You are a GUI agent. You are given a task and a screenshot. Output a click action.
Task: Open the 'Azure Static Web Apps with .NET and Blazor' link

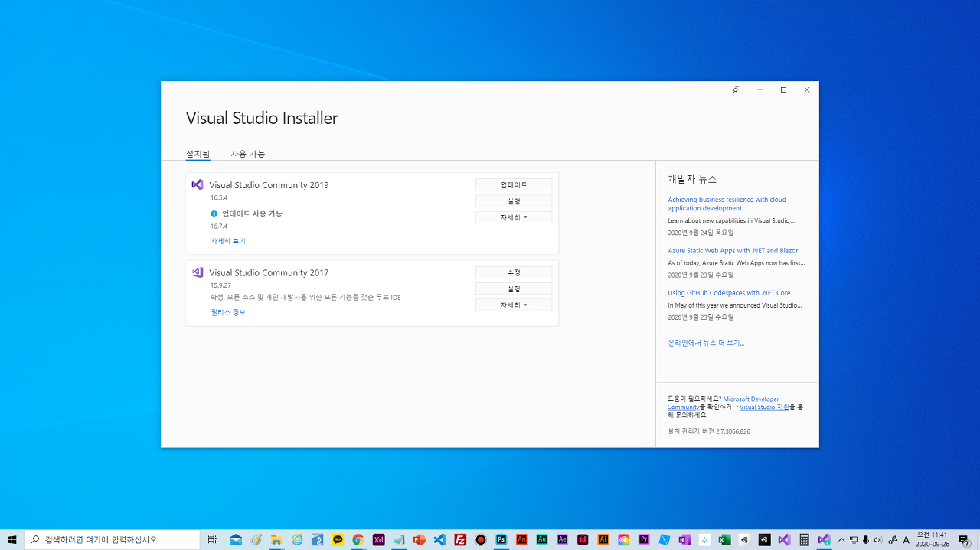pos(733,250)
